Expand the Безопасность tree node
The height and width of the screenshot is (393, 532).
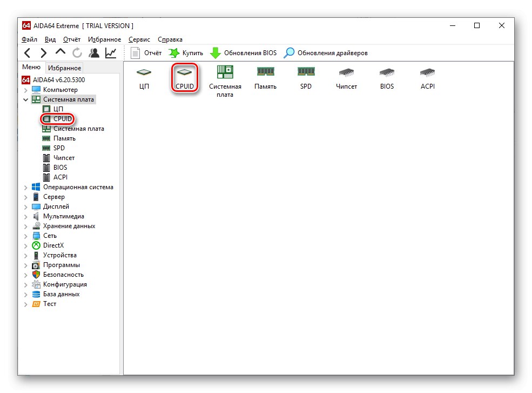pyautogui.click(x=26, y=275)
